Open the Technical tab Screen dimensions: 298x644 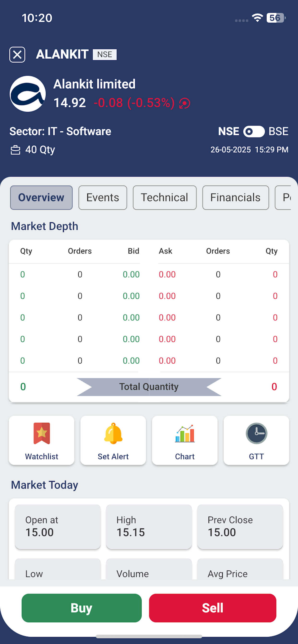(x=165, y=197)
